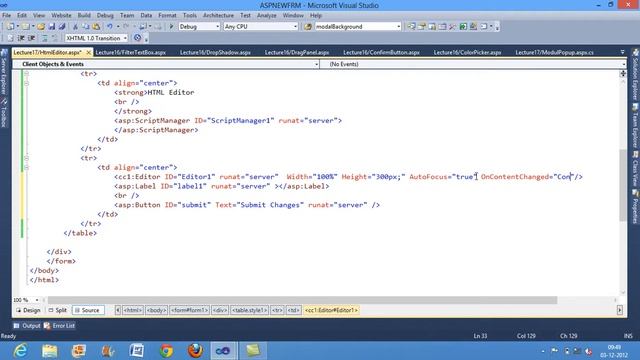Click the New Project toolbar icon
The height and width of the screenshot is (360, 640).
[x=10, y=27]
